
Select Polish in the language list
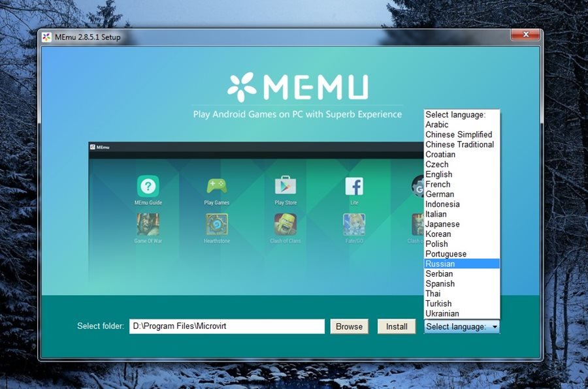pos(462,243)
